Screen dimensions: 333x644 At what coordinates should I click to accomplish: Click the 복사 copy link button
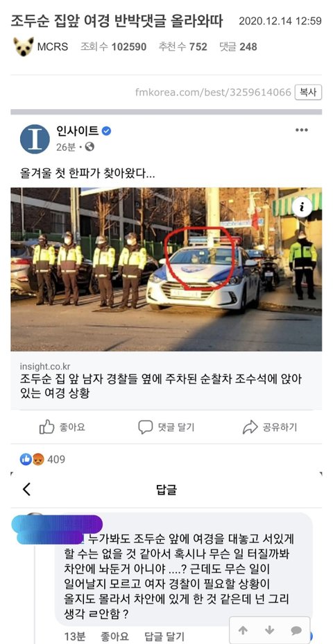(308, 92)
